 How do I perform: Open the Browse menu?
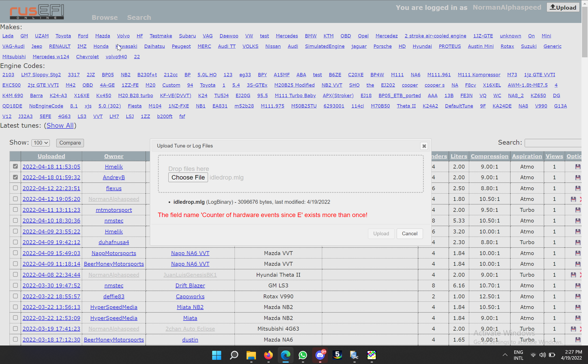(x=105, y=17)
